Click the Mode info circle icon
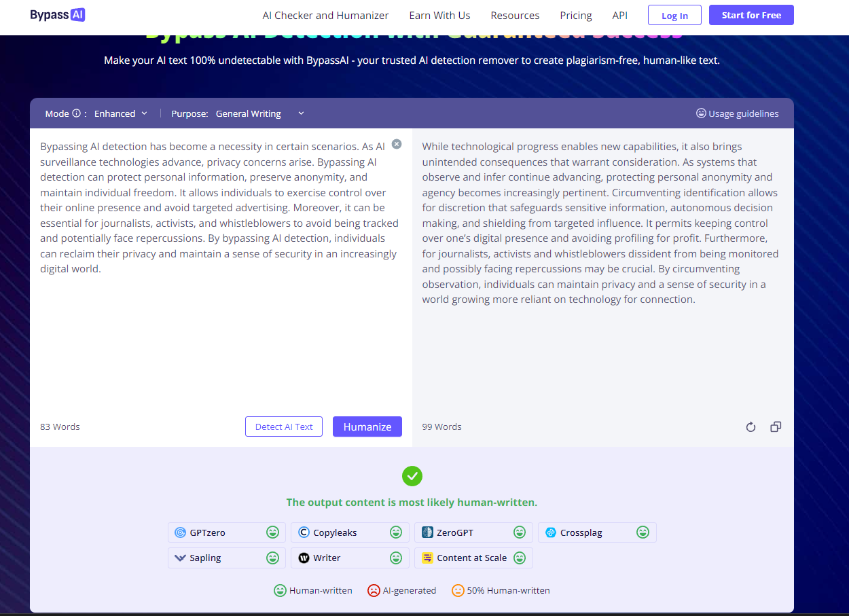 click(76, 113)
